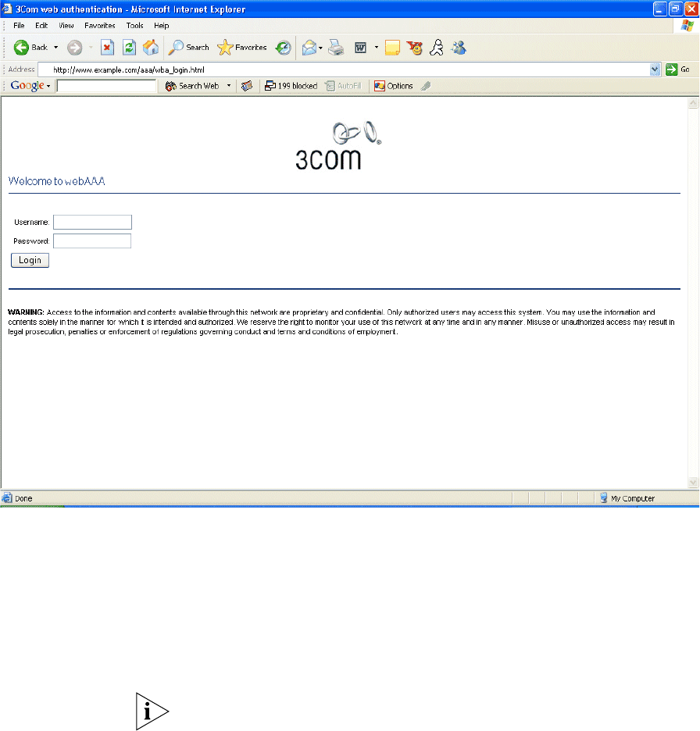This screenshot has width=700, height=731.
Task: Click the Login button
Action: click(x=30, y=260)
